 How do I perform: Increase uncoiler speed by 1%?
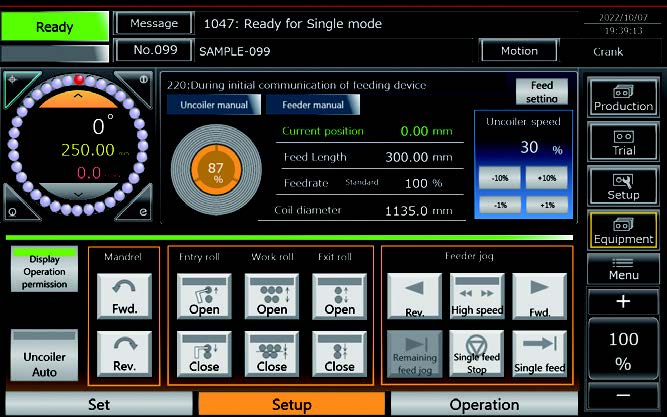pyautogui.click(x=547, y=205)
